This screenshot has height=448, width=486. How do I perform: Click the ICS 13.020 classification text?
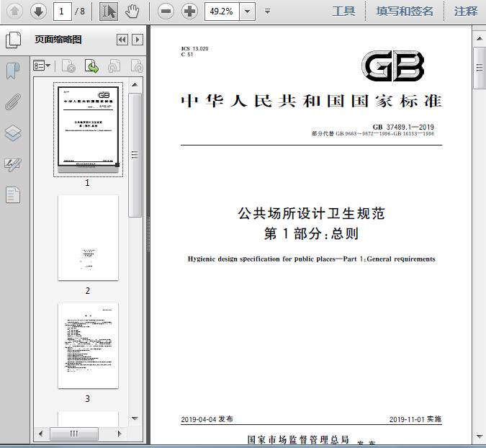[x=194, y=49]
